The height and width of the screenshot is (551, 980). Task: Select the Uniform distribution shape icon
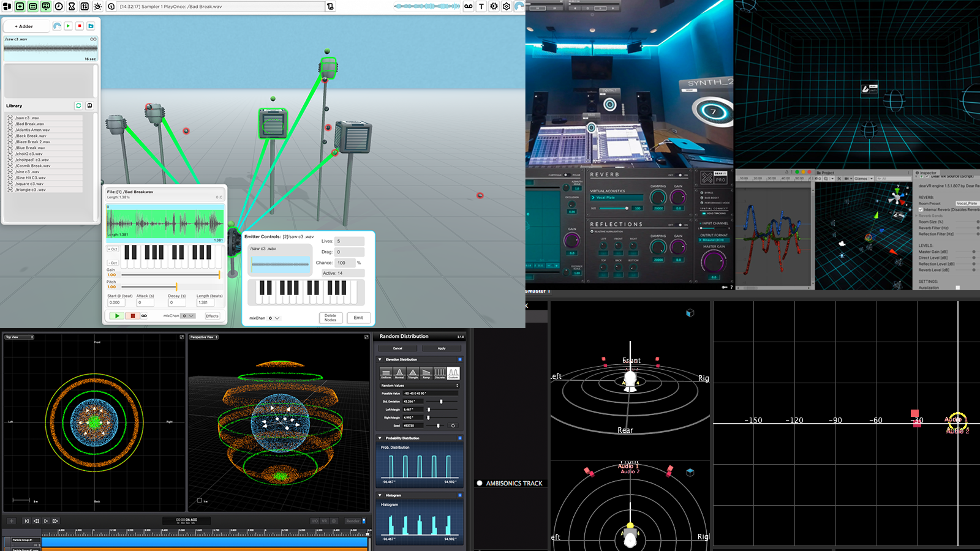pyautogui.click(x=386, y=373)
